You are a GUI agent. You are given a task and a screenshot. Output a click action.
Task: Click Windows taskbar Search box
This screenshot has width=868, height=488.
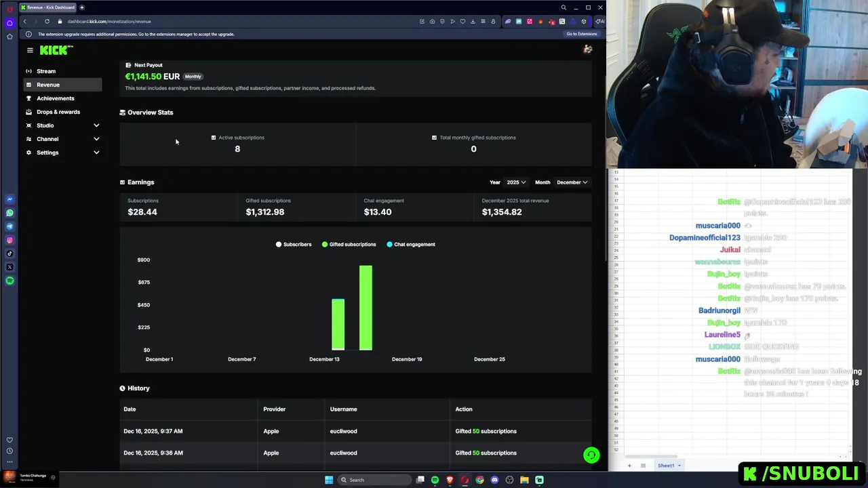point(374,480)
